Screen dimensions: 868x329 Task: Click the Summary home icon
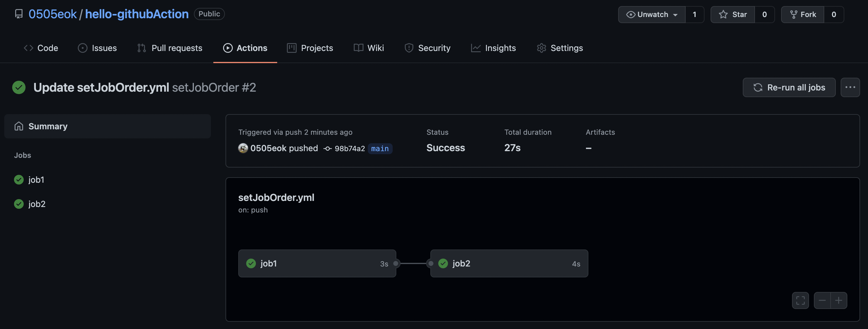pyautogui.click(x=19, y=126)
